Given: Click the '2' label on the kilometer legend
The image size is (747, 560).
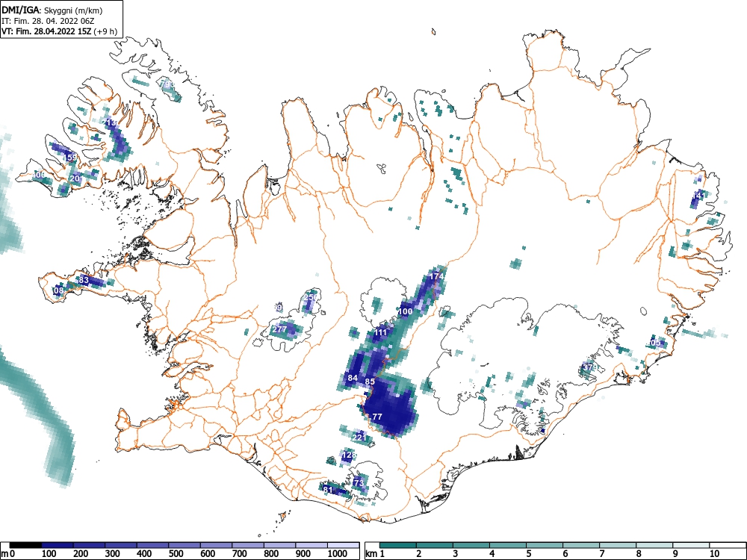Looking at the screenshot, I should click(x=419, y=554).
